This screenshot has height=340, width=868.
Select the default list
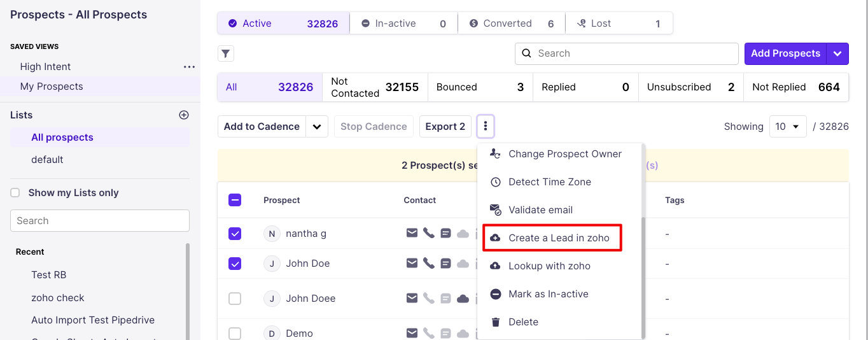[47, 160]
